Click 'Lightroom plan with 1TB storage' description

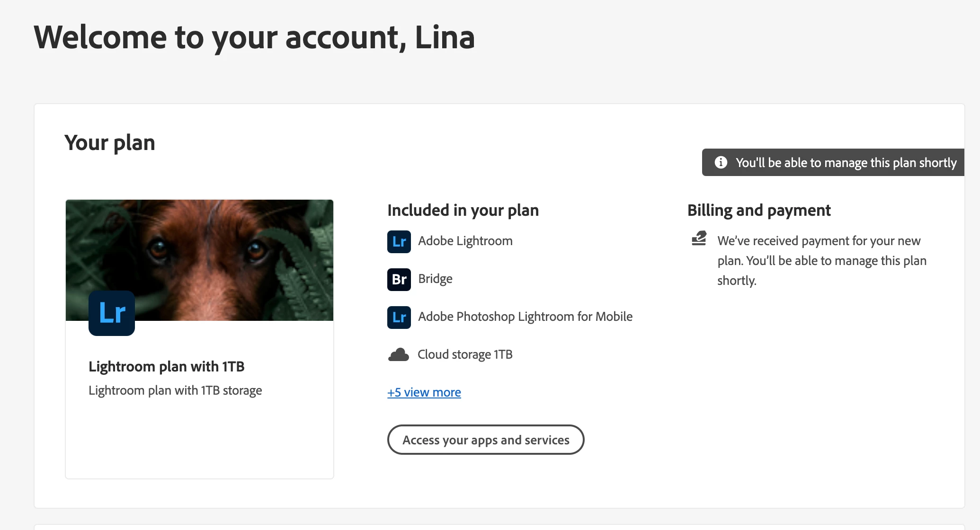click(x=175, y=390)
